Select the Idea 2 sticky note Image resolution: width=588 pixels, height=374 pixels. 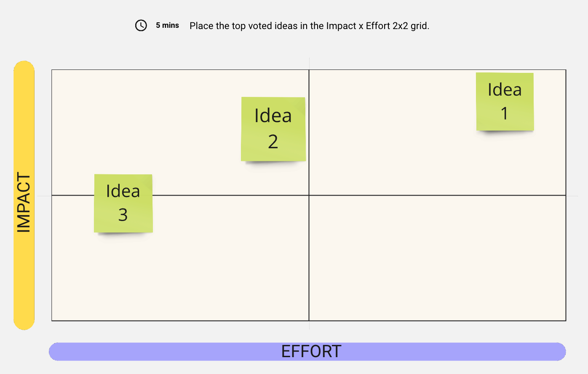point(273,129)
